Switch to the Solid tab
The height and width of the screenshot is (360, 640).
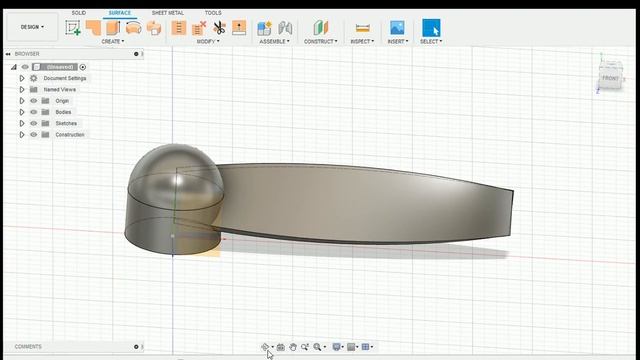(x=79, y=13)
